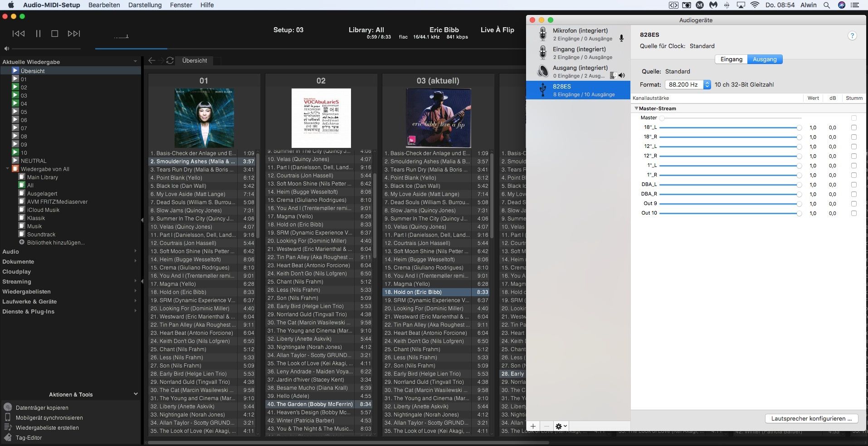Screen dimensions: 868x446
Task: Click the play icon of NEUTRAL zone
Action: coord(15,161)
